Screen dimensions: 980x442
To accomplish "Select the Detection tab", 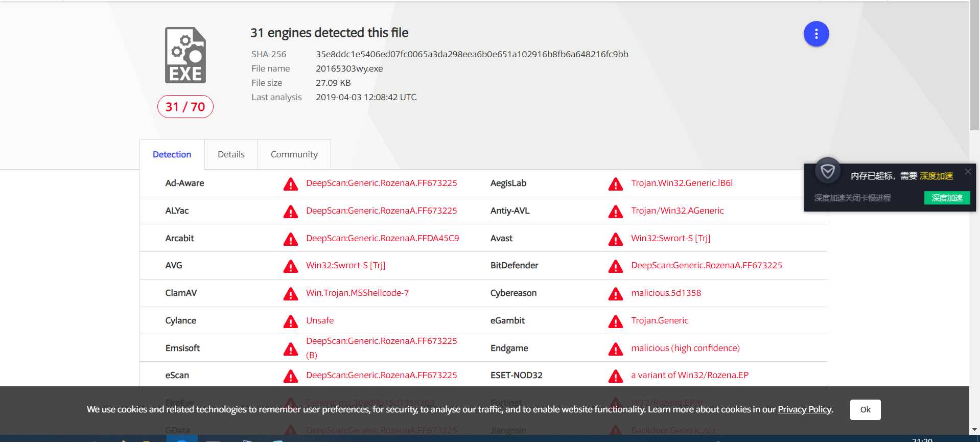I will click(x=172, y=154).
